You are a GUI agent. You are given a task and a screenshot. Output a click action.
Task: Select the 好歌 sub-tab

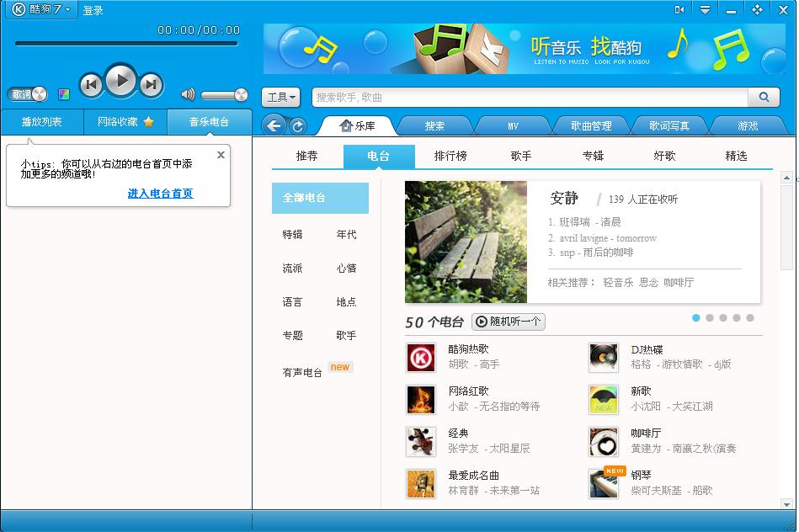tap(664, 156)
